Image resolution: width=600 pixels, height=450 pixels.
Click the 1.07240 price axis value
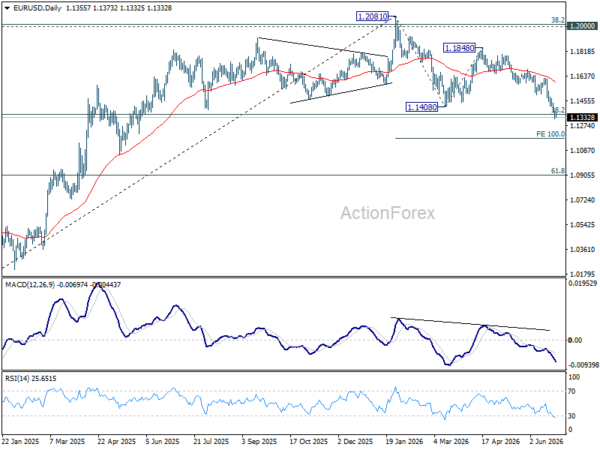582,200
